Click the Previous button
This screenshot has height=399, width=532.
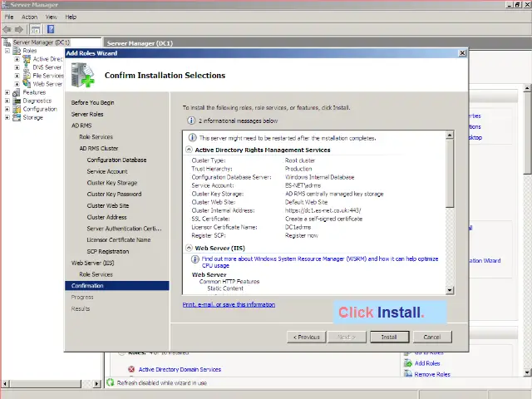click(307, 337)
